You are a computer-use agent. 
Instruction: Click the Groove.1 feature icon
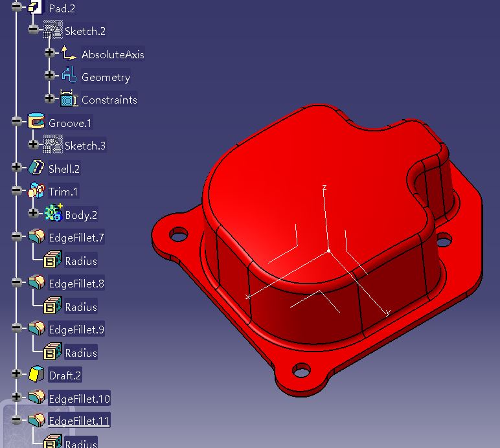[36, 122]
